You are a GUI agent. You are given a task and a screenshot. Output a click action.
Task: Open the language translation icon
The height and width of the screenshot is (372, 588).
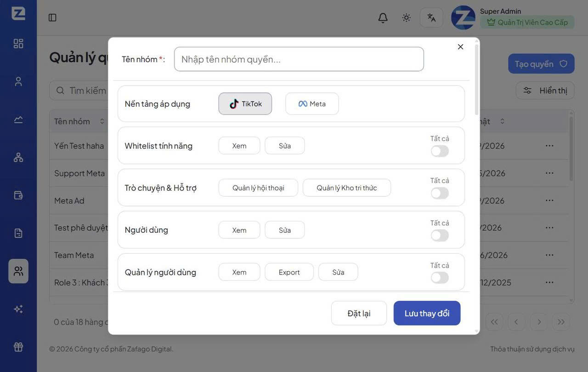(431, 17)
